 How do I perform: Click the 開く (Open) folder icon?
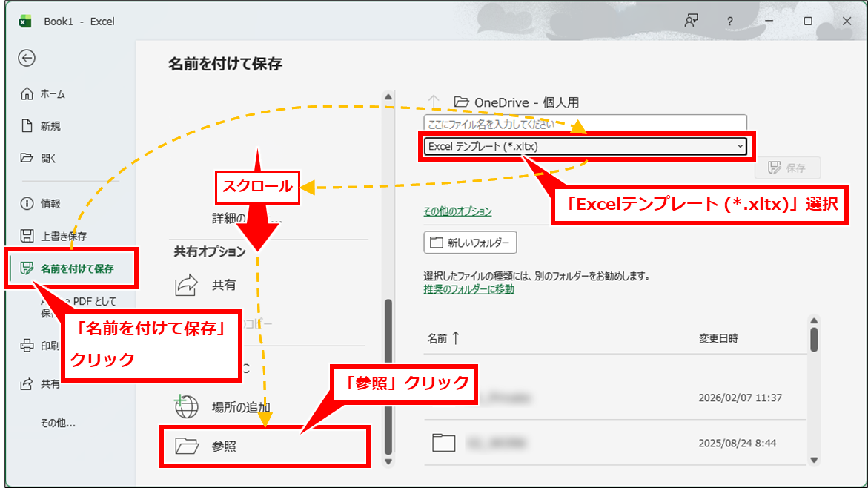click(x=27, y=158)
